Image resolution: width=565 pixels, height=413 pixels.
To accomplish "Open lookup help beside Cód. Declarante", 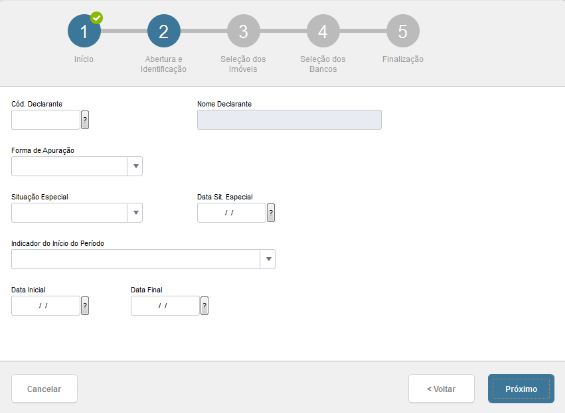I will tap(85, 120).
